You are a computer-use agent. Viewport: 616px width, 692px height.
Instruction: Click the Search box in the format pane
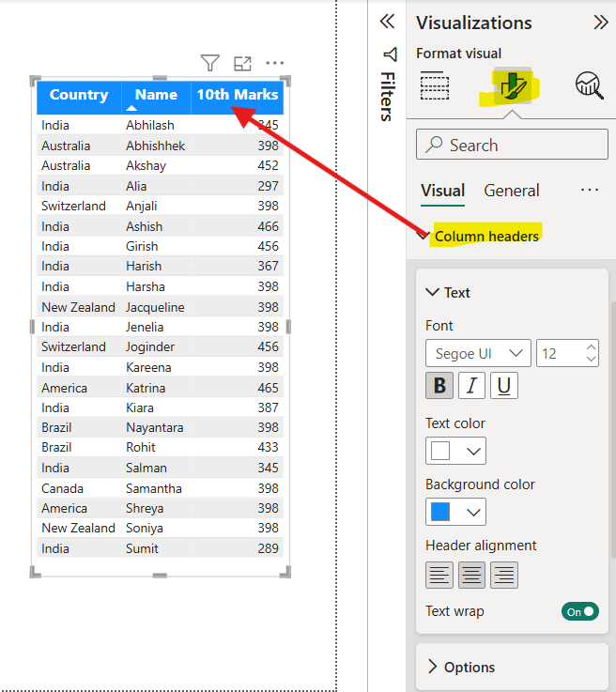click(x=512, y=145)
